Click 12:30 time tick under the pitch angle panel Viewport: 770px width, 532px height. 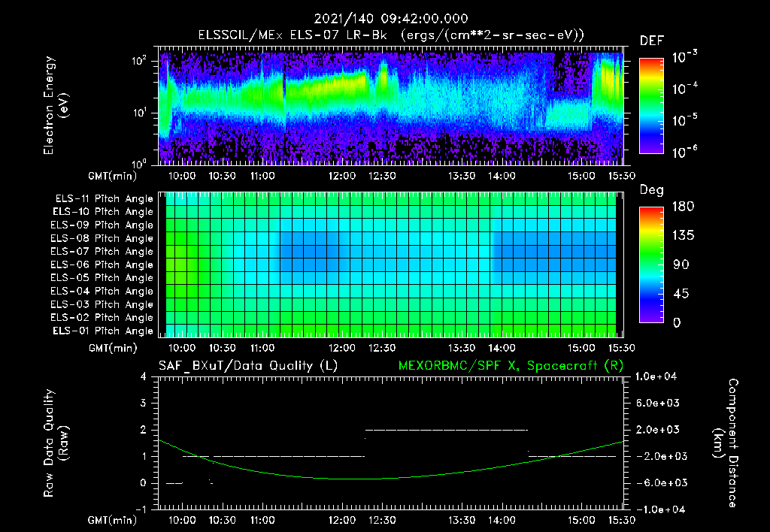[x=381, y=348]
